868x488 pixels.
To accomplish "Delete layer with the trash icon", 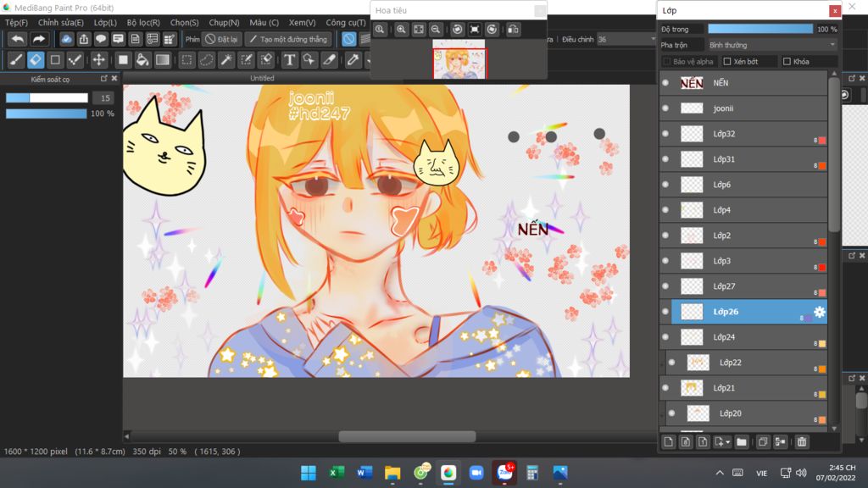I will (x=802, y=441).
